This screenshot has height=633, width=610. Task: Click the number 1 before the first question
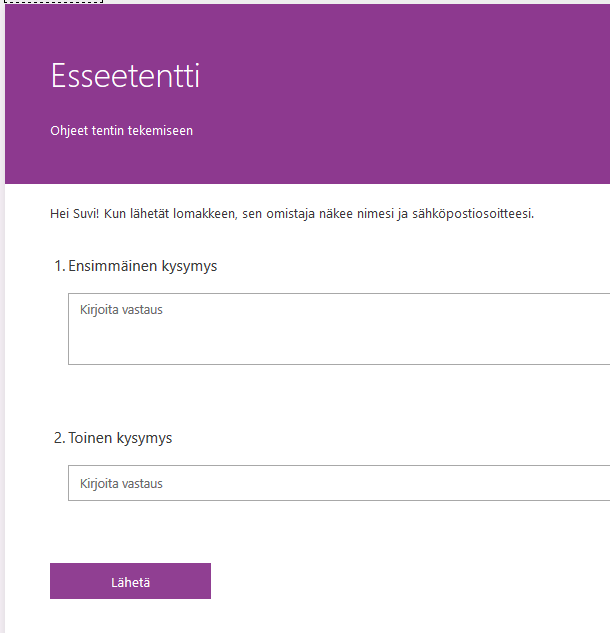tap(57, 266)
